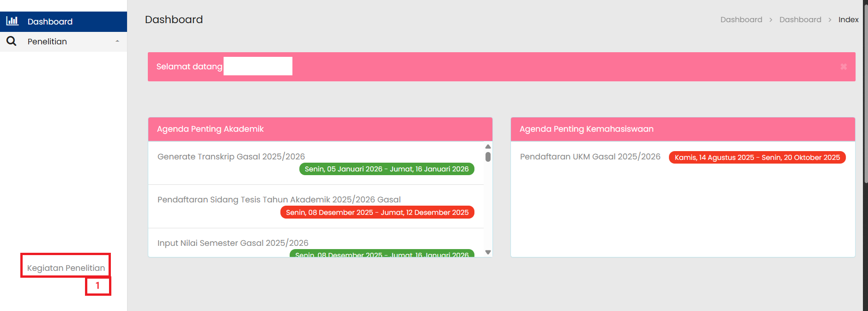Image resolution: width=868 pixels, height=311 pixels.
Task: Click the Agenda Akademik scrollbar thumb
Action: point(488,157)
